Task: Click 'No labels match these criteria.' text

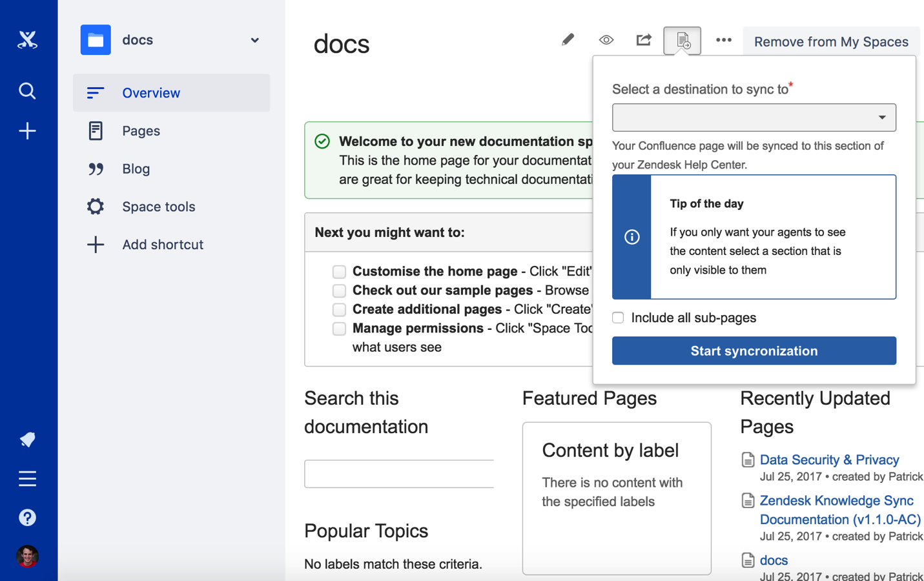Action: [x=393, y=564]
